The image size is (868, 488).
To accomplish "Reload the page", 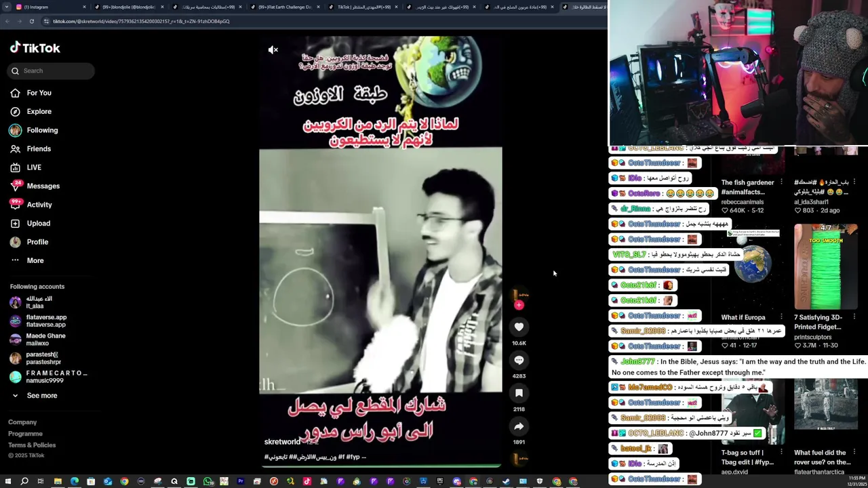I will click(x=31, y=21).
